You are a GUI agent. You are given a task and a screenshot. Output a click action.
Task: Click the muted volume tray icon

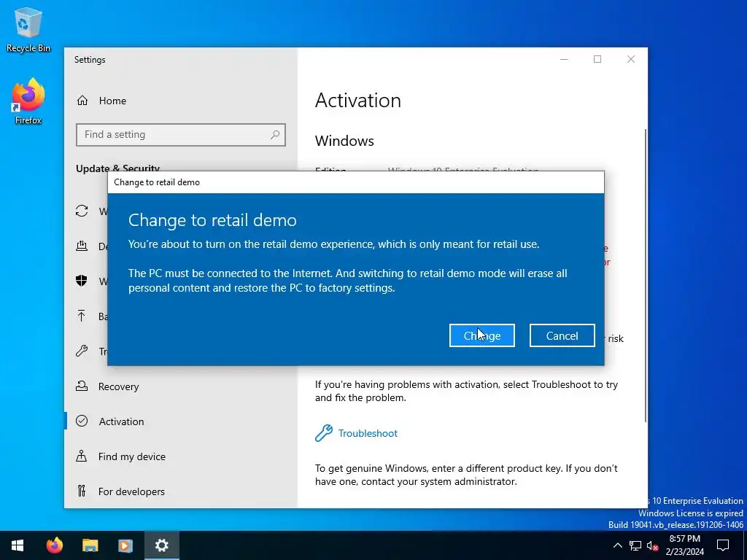(x=653, y=545)
